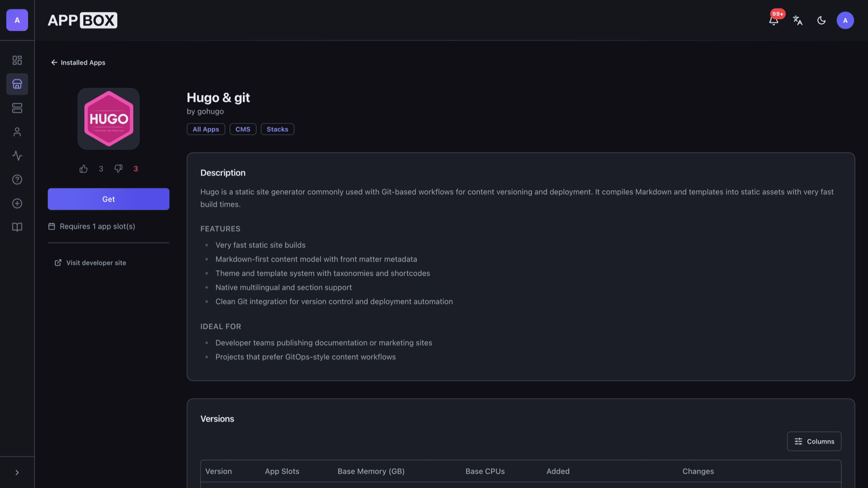Click the Hugo & git title

(218, 98)
